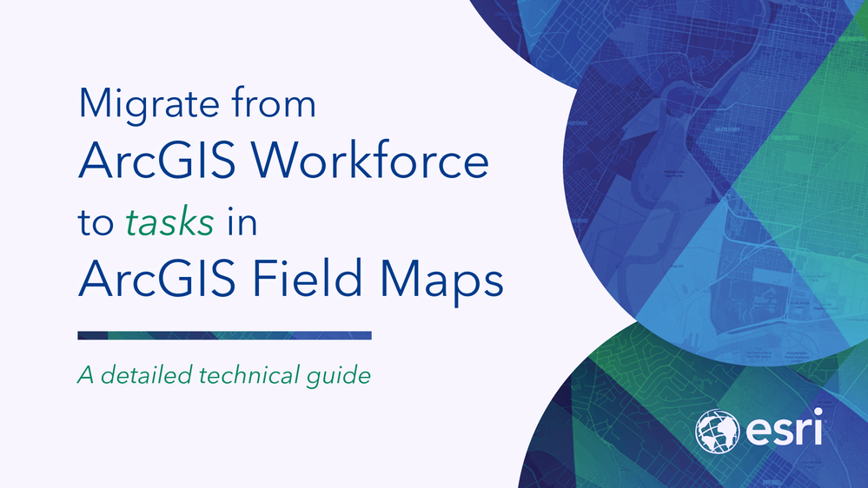Click the 'ArcGIS Workforce' title text
868x488 pixels.
tap(283, 161)
